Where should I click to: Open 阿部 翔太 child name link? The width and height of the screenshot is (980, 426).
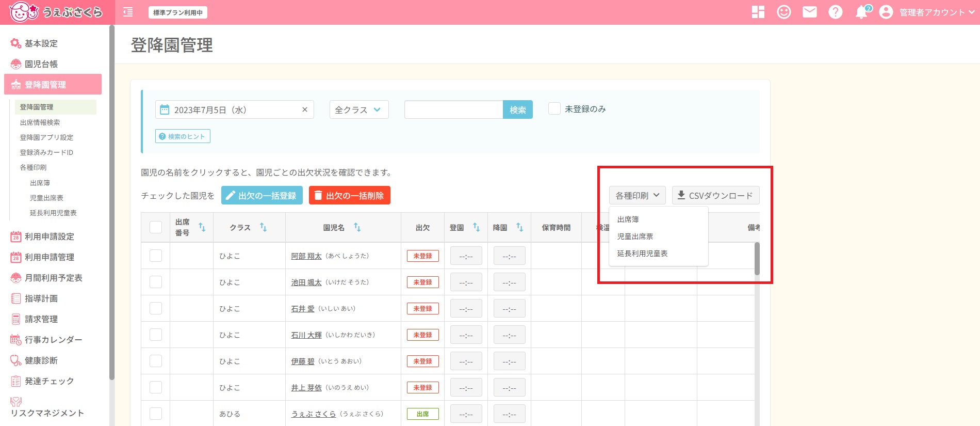306,256
